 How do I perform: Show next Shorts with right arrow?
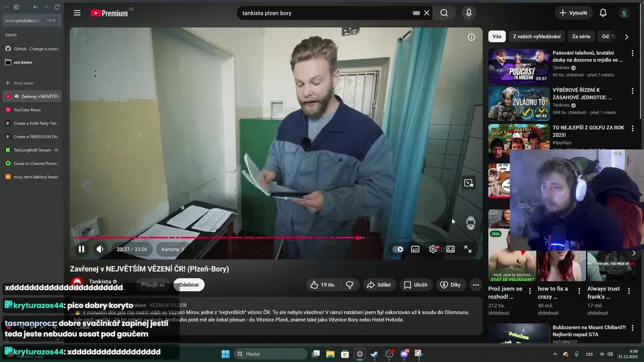[634, 253]
